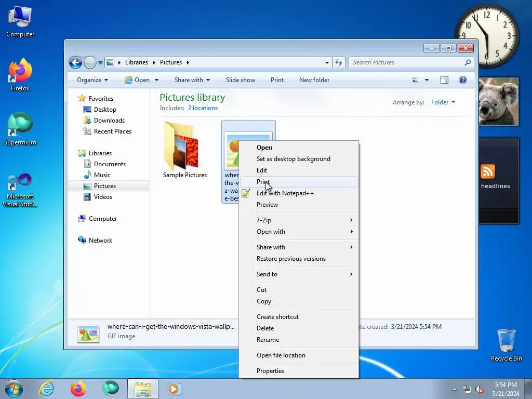
Task: Click the Recycle Bin desktop icon
Action: [x=506, y=345]
